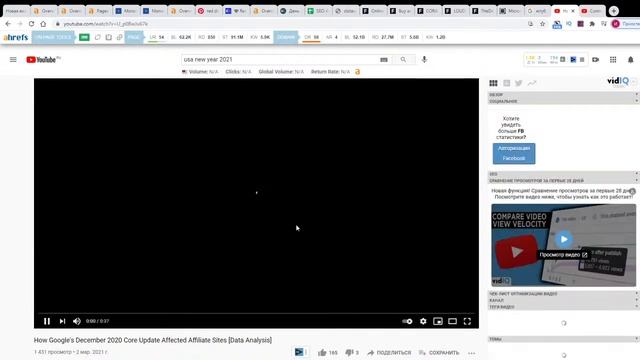The width and height of the screenshot is (640, 360).
Task: Open vidIQ logo dropdown arrow
Action: pos(634,82)
